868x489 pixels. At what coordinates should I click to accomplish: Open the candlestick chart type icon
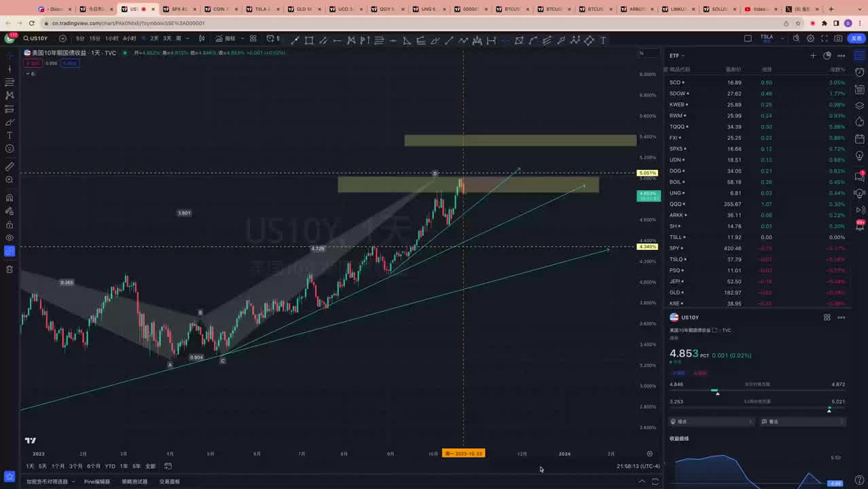pyautogui.click(x=201, y=39)
